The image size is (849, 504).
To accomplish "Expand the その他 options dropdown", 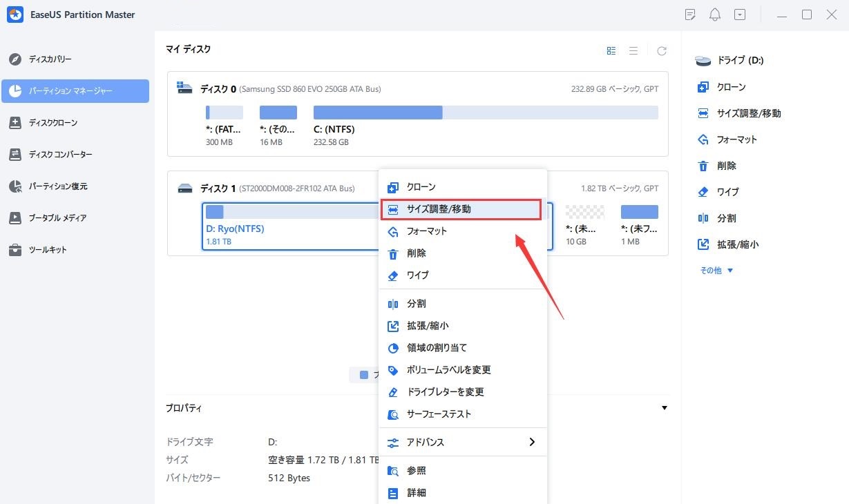I will [716, 270].
